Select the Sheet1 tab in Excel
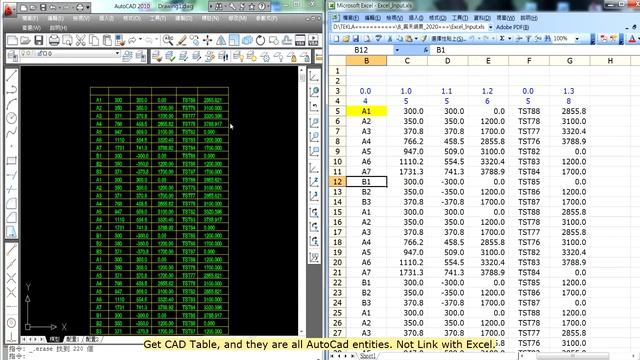 (x=367, y=356)
